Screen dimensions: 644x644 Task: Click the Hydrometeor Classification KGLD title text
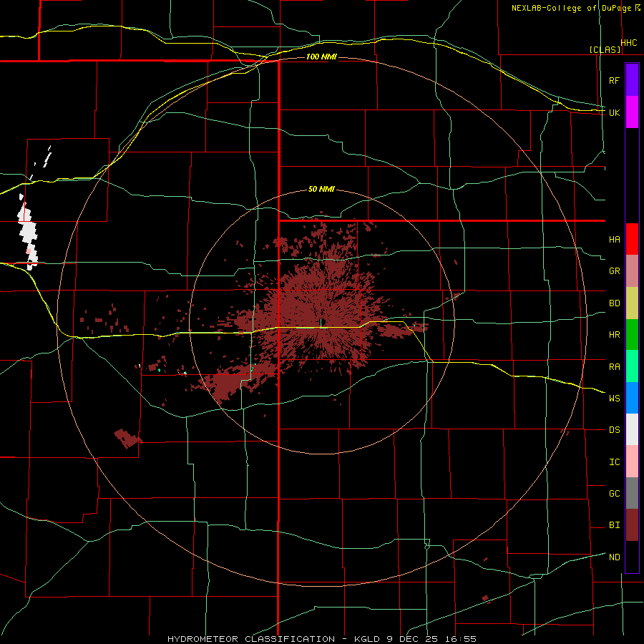pyautogui.click(x=322, y=639)
